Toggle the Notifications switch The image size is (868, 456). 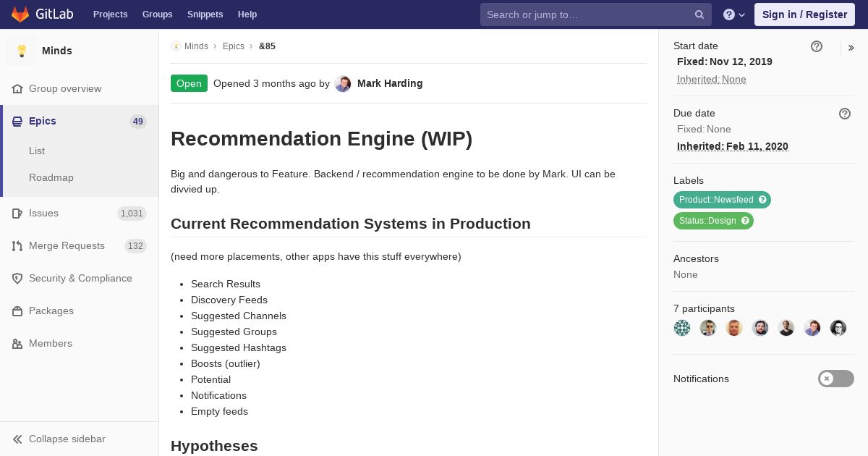point(836,379)
